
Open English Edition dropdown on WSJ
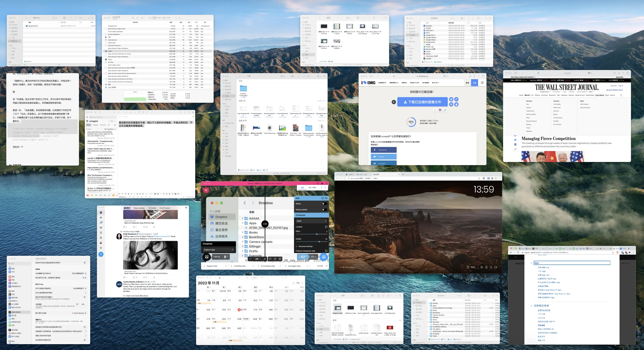point(545,92)
